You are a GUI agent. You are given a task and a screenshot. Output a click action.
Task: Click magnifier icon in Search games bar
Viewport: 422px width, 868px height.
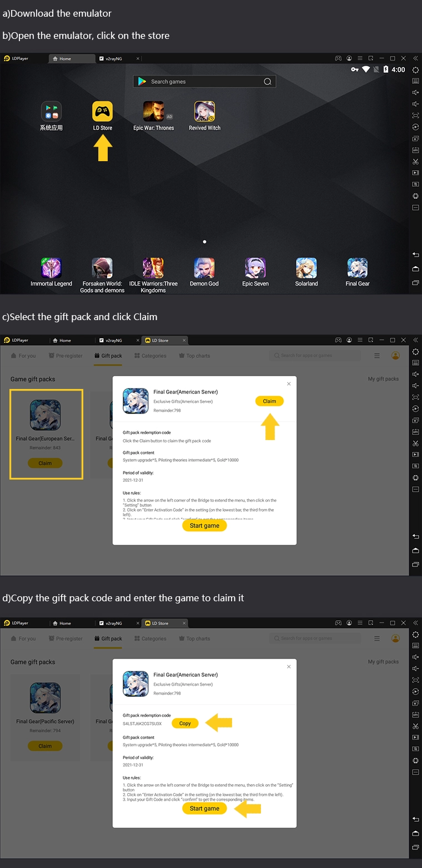point(268,82)
